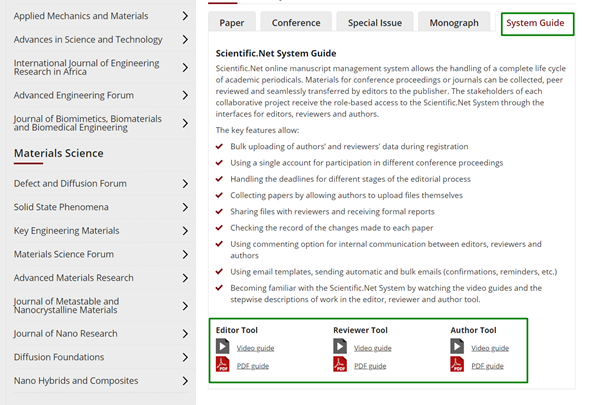Image resolution: width=602 pixels, height=405 pixels.
Task: Open Author Tool PDF guide link
Action: [x=488, y=366]
